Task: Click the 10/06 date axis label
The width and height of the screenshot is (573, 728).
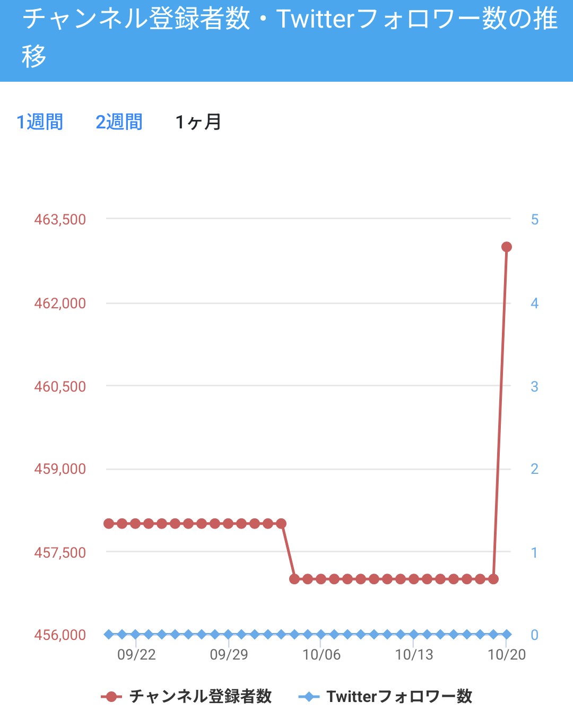Action: pyautogui.click(x=322, y=655)
